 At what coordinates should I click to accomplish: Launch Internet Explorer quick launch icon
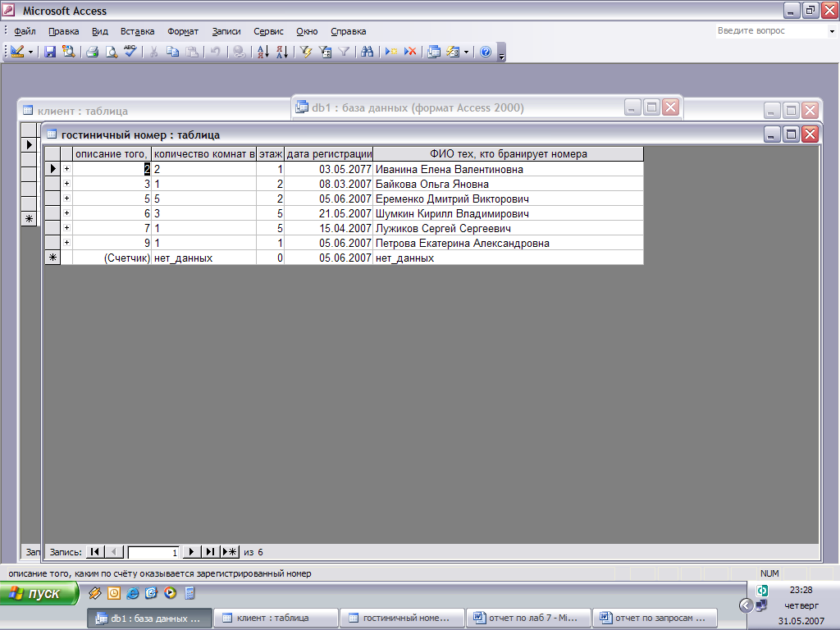pos(132,593)
